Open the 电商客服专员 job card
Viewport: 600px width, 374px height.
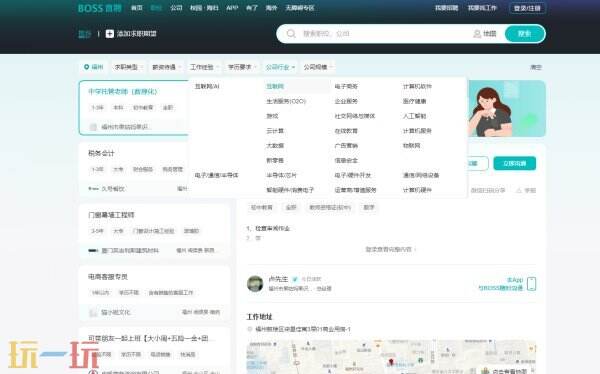click(155, 293)
